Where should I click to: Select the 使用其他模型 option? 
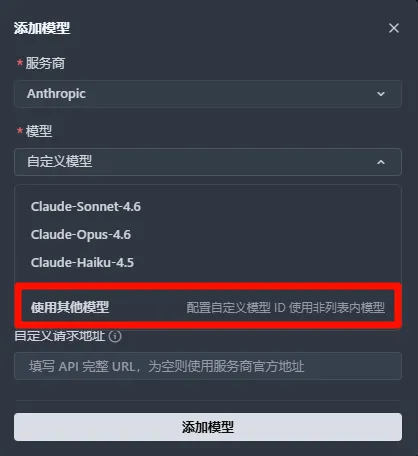[x=208, y=307]
